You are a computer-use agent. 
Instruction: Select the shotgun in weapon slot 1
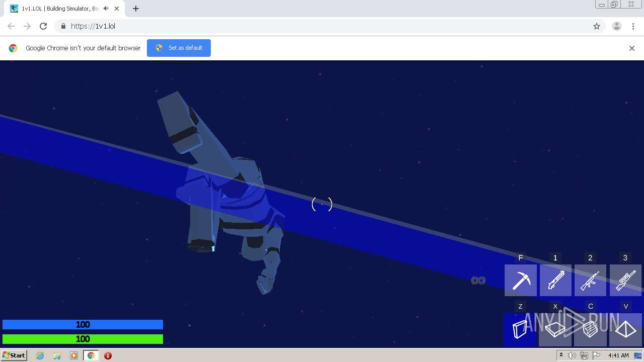pyautogui.click(x=555, y=280)
